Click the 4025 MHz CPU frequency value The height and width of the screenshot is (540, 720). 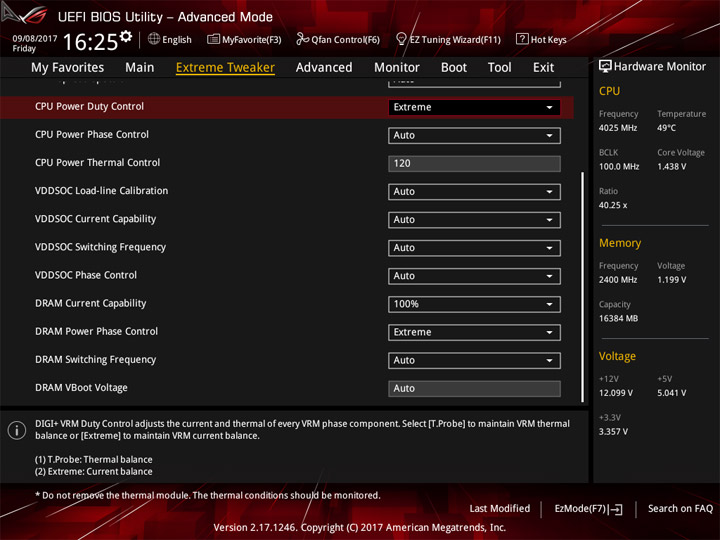click(x=618, y=128)
